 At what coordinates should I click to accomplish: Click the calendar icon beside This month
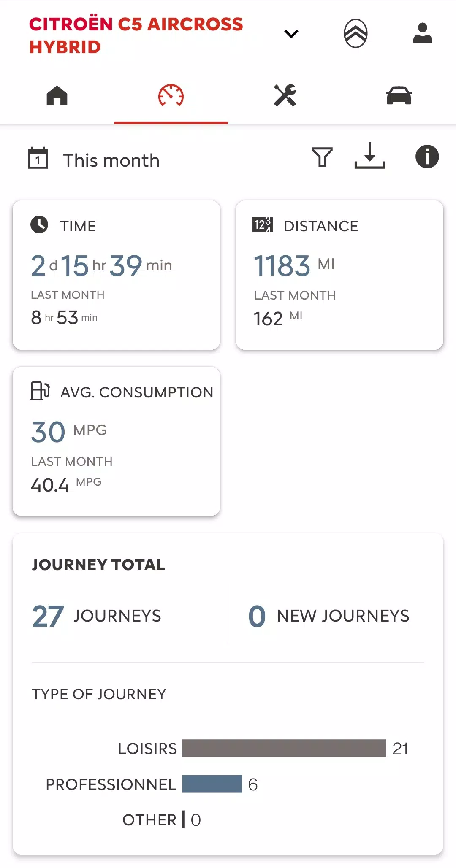click(x=38, y=158)
